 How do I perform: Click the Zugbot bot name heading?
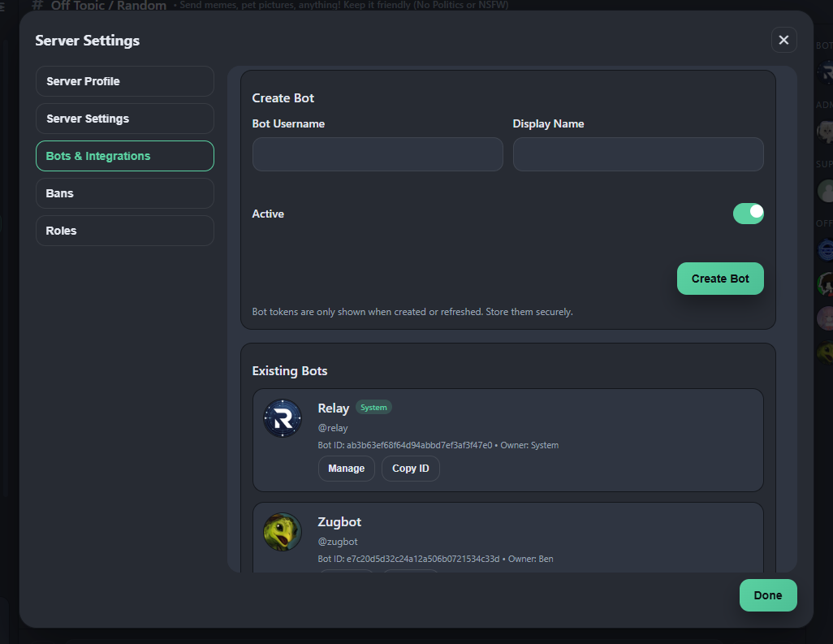339,522
